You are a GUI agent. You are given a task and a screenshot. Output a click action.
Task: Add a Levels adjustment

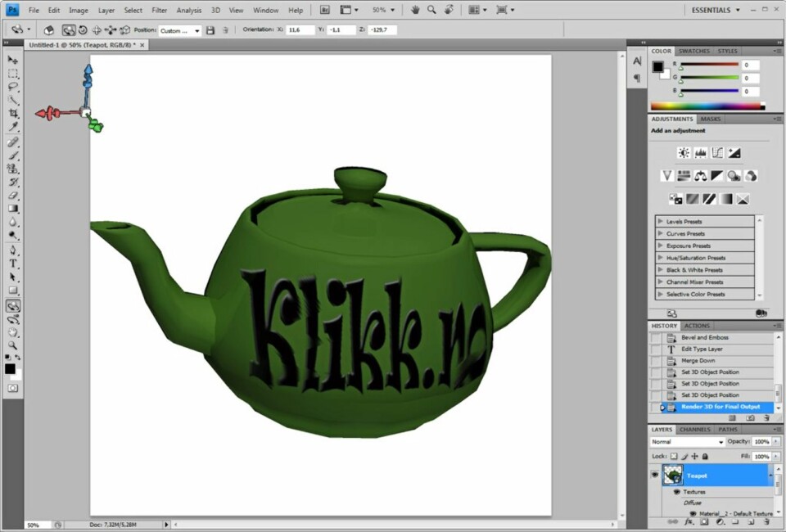click(x=700, y=153)
